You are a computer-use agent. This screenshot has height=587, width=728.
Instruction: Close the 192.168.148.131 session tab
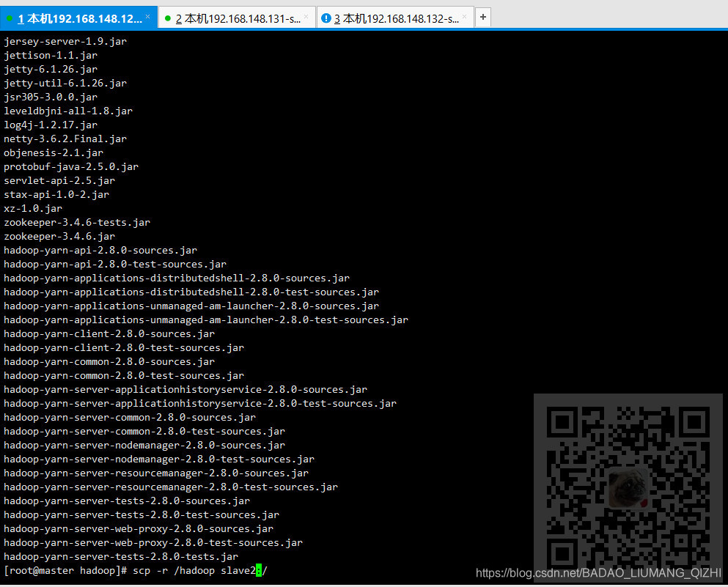(x=306, y=17)
